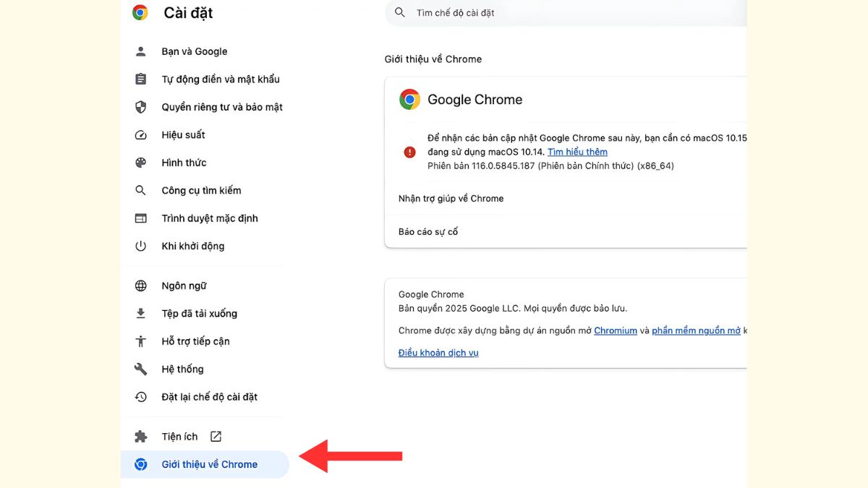This screenshot has width=868, height=488.
Task: Click the Giới thiệu về Chrome heading
Action: pos(433,59)
